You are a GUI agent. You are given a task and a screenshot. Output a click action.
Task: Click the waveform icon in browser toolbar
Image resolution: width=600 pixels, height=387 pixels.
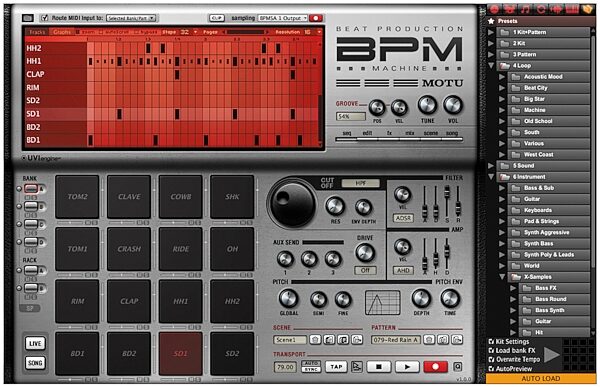pos(556,9)
